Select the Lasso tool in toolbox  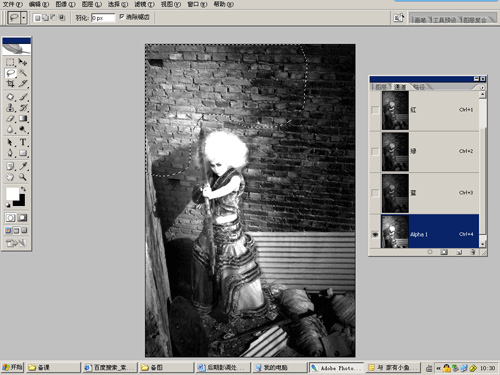click(10, 73)
